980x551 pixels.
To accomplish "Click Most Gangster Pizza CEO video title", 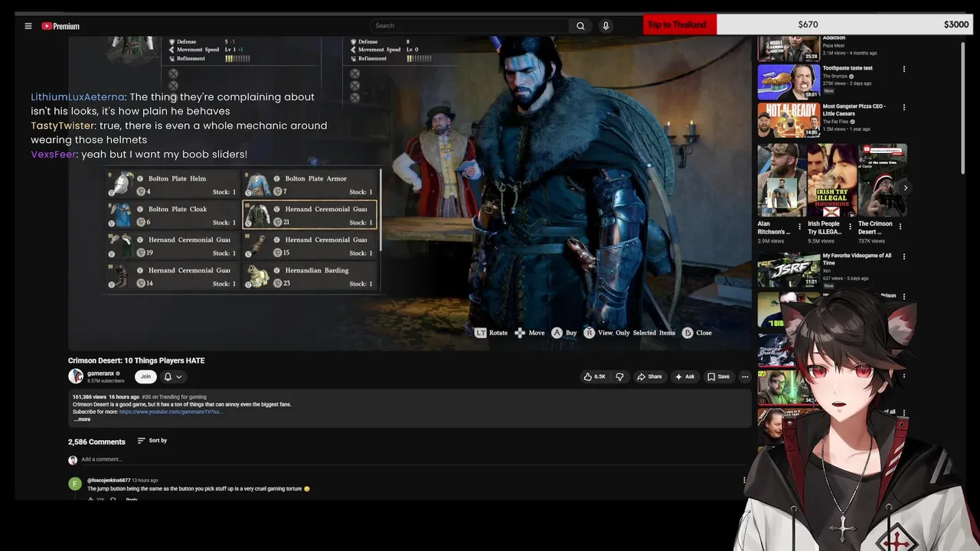I will click(x=854, y=109).
